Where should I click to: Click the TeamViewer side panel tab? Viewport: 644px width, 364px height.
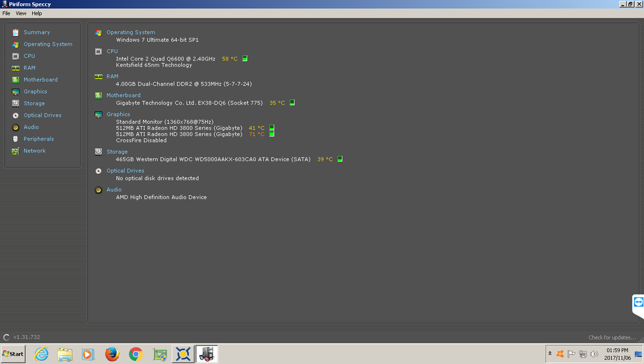(x=638, y=305)
